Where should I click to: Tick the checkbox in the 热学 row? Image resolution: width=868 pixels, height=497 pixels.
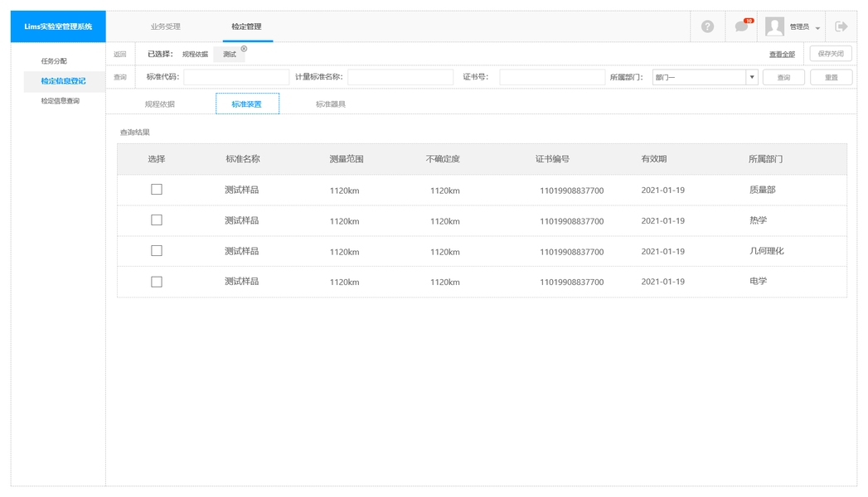pyautogui.click(x=157, y=220)
